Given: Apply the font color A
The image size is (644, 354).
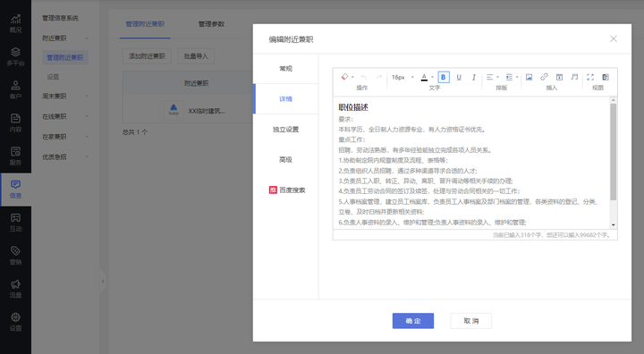Looking at the screenshot, I should point(424,77).
